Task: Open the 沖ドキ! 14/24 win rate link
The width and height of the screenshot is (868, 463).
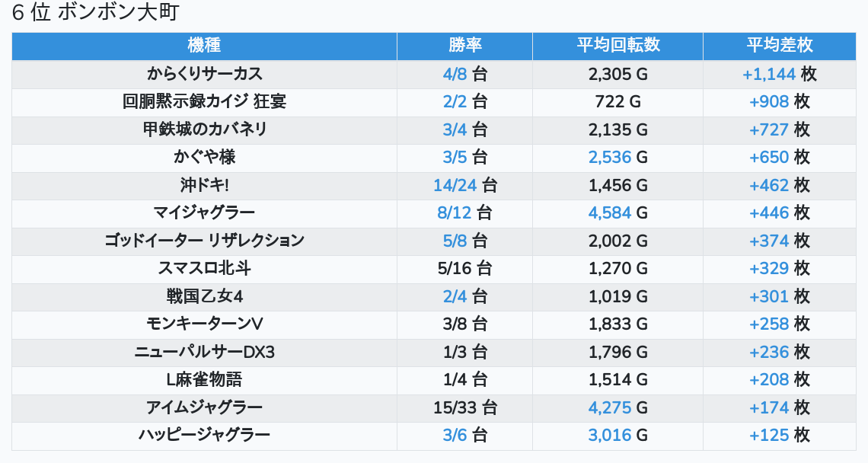Action: point(455,185)
